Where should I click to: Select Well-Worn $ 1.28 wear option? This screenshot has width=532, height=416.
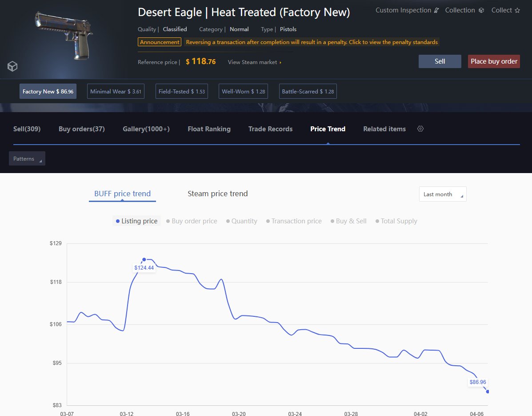coord(243,91)
